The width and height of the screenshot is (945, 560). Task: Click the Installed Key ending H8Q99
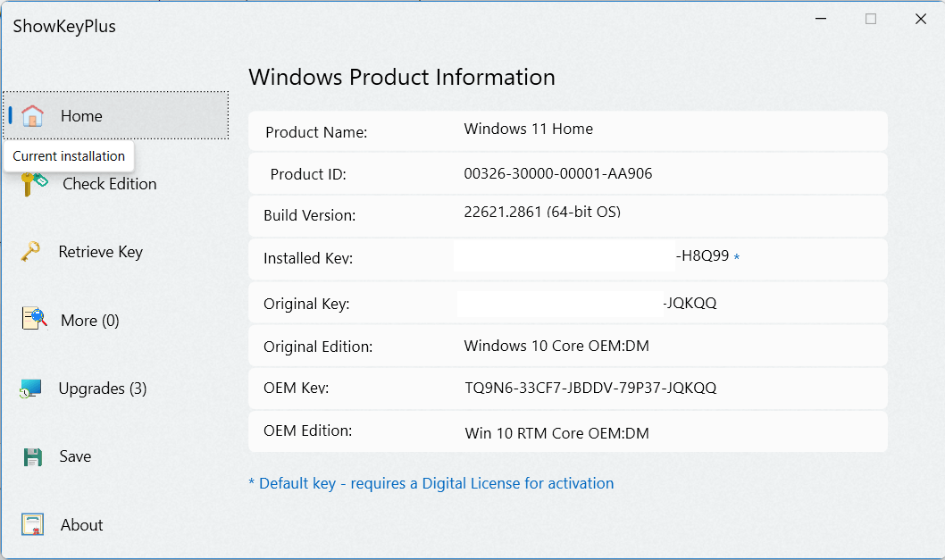[702, 255]
